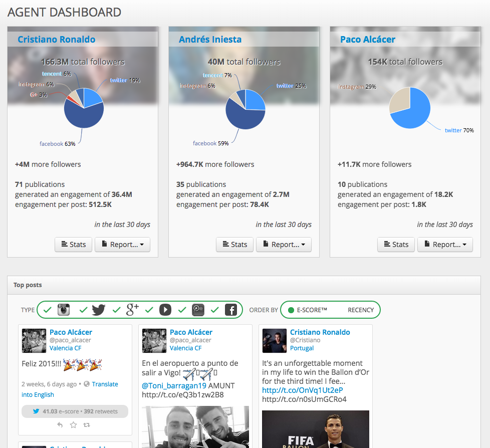Favorite the Feliz 2015 tweet with star

tap(74, 424)
